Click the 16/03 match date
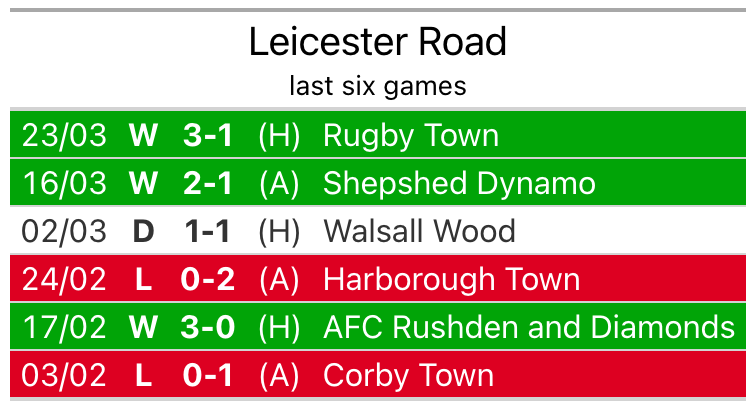The image size is (754, 408). click(64, 183)
